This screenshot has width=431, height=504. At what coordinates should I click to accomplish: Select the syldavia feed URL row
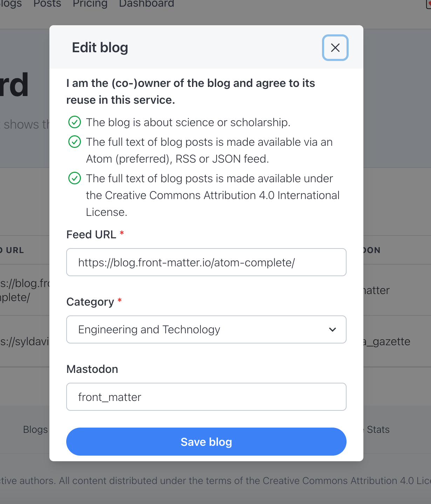coord(25,341)
